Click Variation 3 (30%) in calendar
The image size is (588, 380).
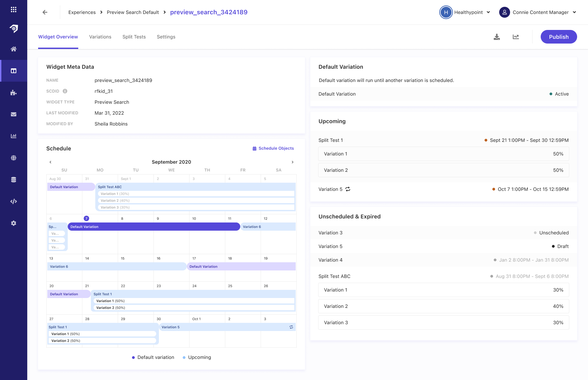(x=196, y=207)
